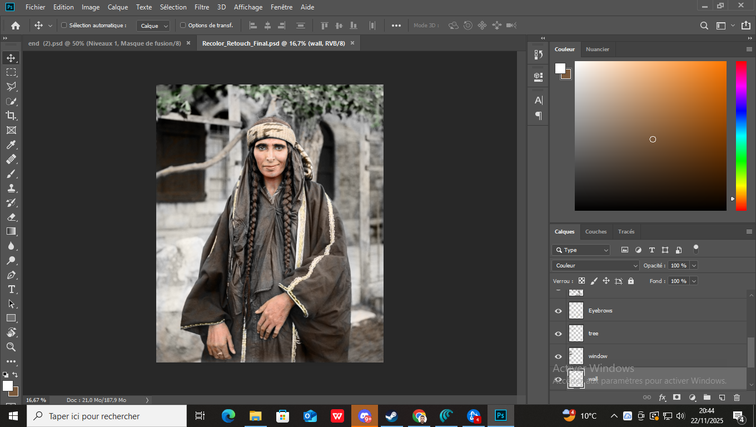Select the Horizontal Type tool
Screen dimensions: 756x427
click(x=11, y=289)
